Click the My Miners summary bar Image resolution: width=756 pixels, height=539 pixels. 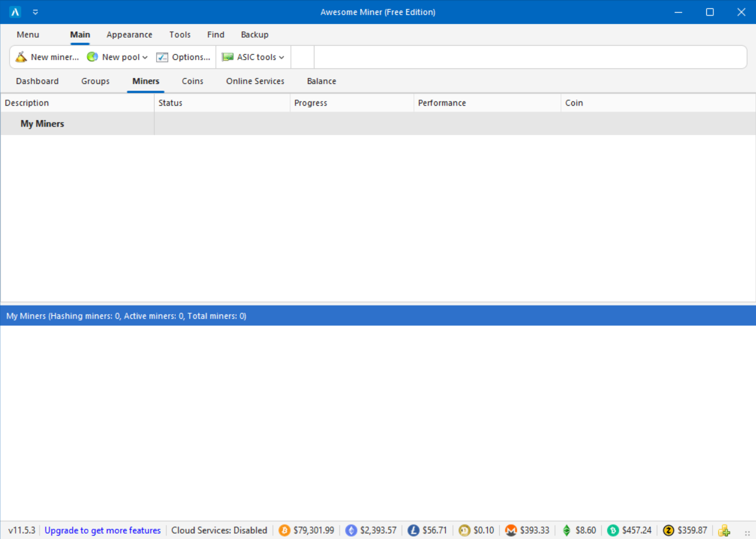click(378, 316)
